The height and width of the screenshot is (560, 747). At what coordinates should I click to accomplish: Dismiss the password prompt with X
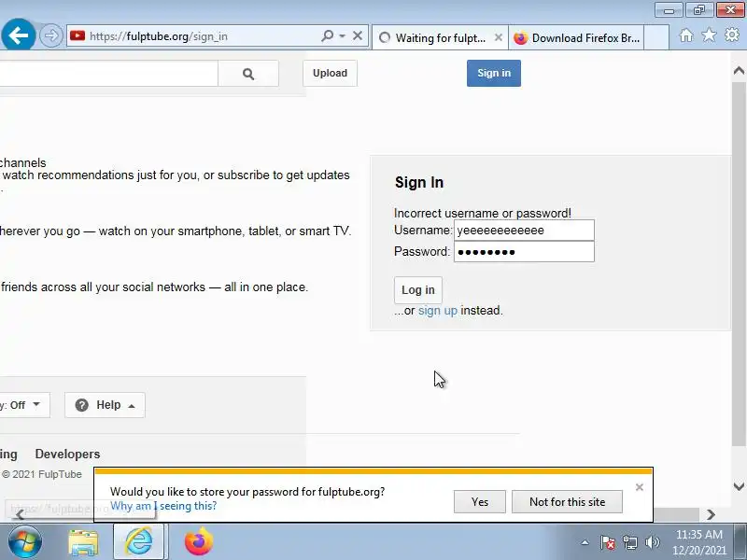[x=640, y=487]
